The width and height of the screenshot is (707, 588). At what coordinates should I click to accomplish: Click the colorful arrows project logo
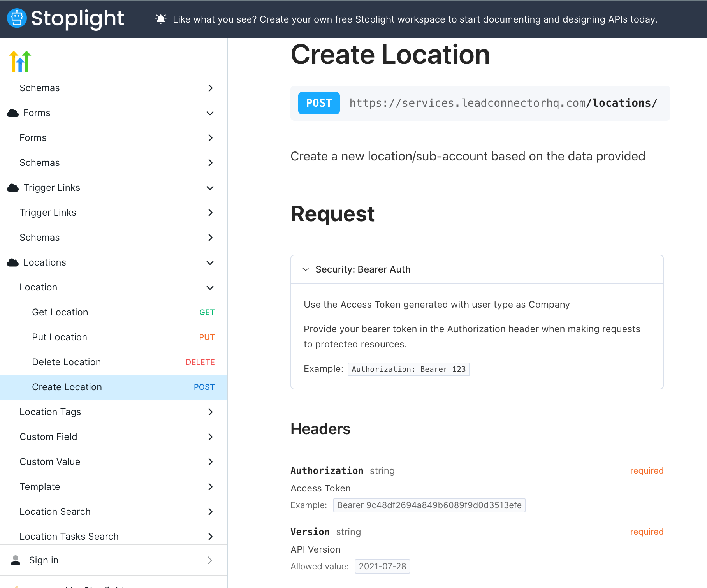tap(20, 62)
